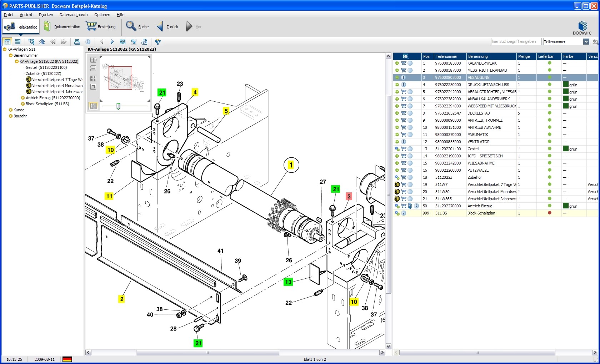The height and width of the screenshot is (364, 600).
Task: Click the Zurück back button
Action: tap(167, 27)
